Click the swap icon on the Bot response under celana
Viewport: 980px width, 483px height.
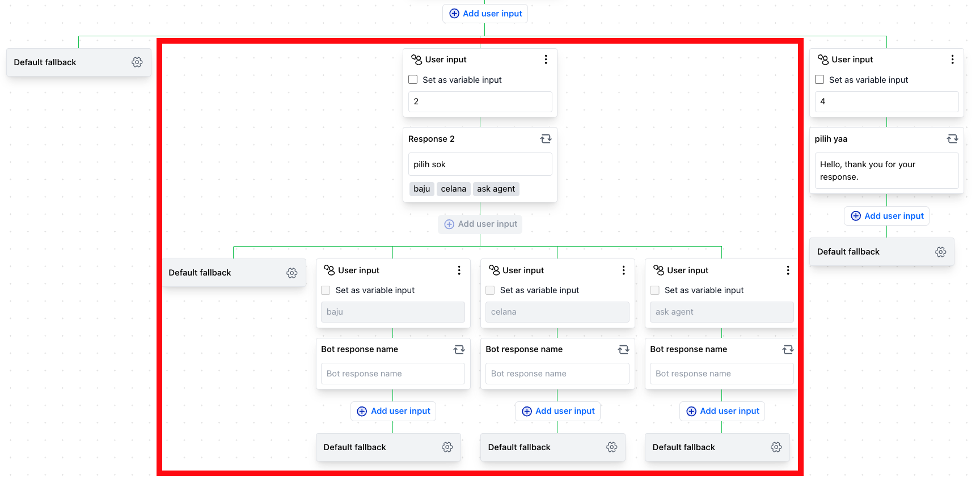623,350
